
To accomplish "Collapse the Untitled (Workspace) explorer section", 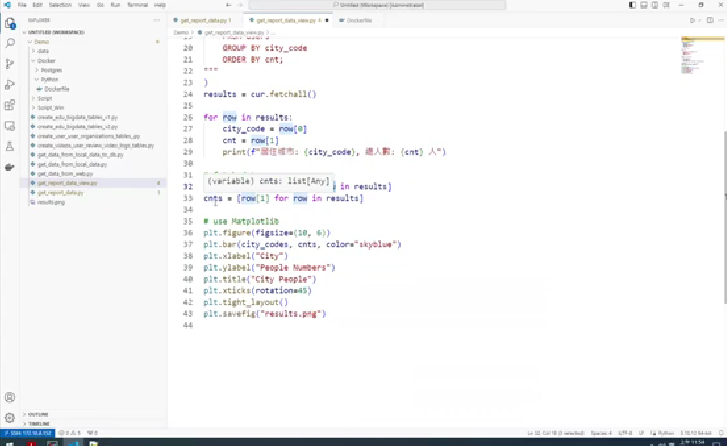I will [x=56, y=32].
